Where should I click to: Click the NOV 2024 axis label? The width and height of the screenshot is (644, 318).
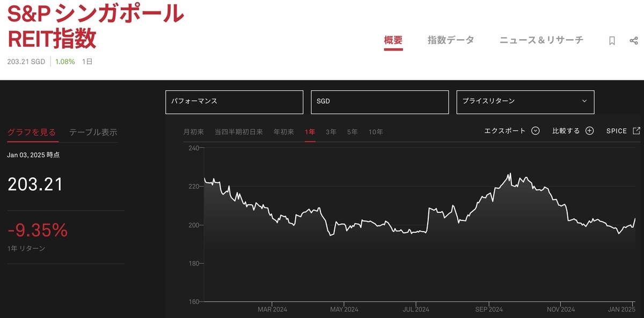pyautogui.click(x=560, y=309)
